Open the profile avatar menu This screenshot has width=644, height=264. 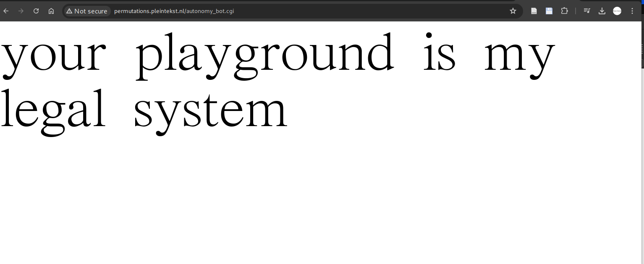[617, 11]
